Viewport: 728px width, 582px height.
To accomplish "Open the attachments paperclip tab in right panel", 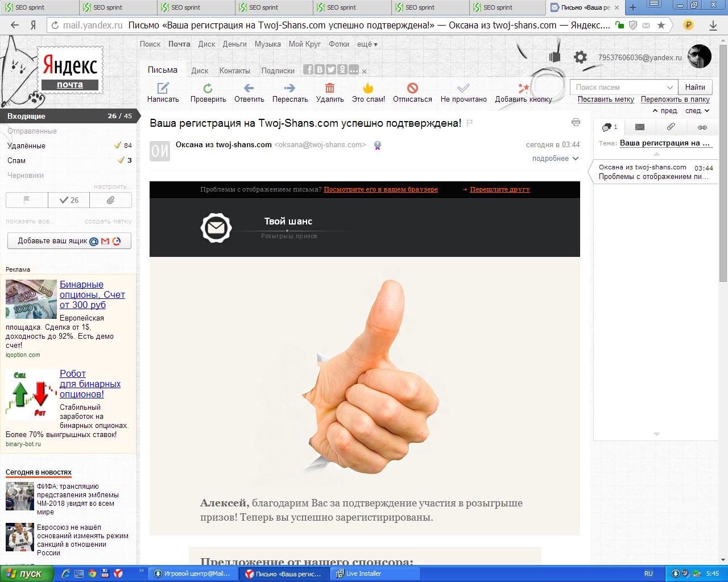I will tap(671, 127).
